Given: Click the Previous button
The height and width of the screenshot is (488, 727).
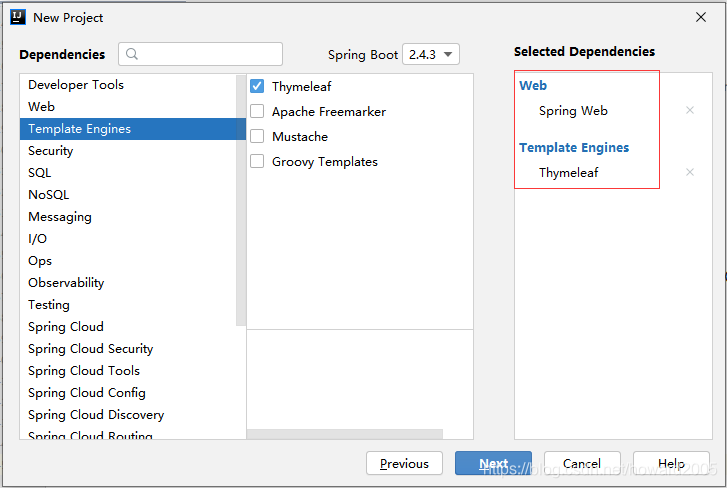Looking at the screenshot, I should tap(404, 463).
